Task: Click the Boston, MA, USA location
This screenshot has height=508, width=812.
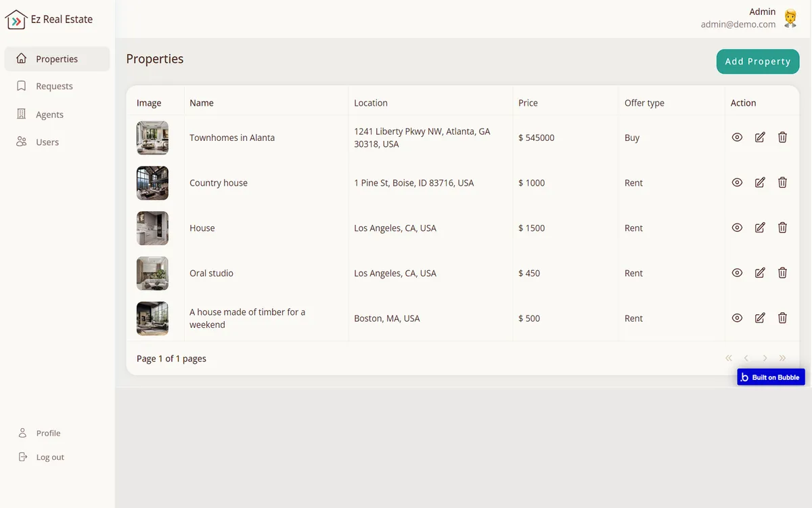Action: click(387, 318)
